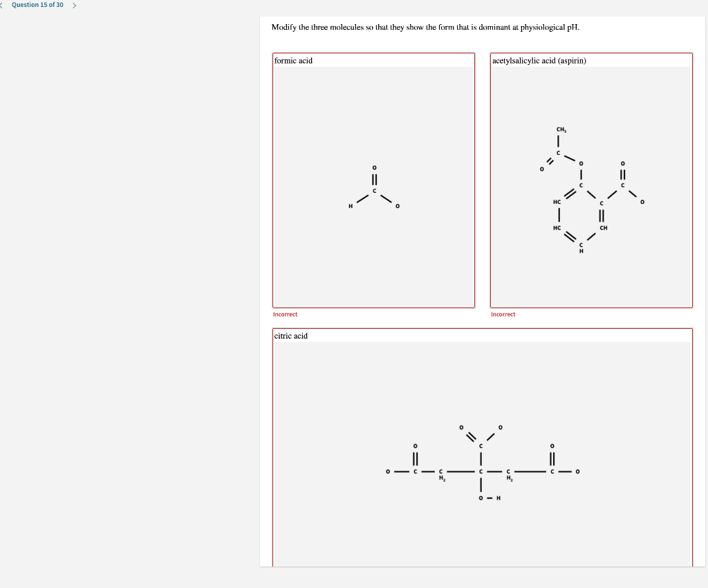Screen dimensions: 708x588
Task: Click the Question 15 of 30 label
Action: click(x=38, y=5)
